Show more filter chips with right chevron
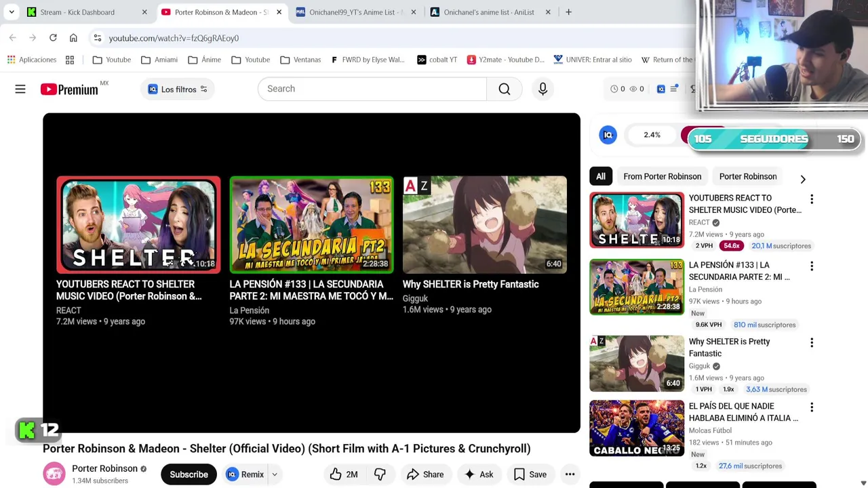 tap(803, 179)
